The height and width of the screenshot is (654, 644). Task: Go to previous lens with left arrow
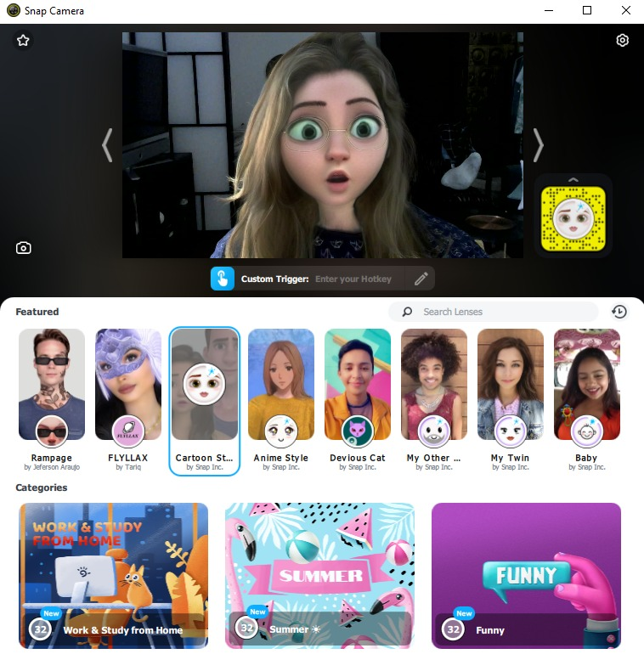tap(108, 145)
